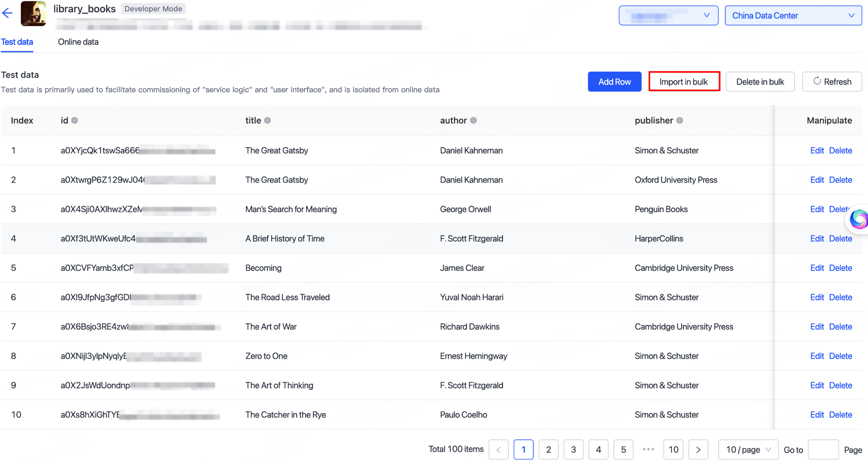Open the blurred account dropdown selector
The height and width of the screenshot is (464, 868).
pyautogui.click(x=668, y=16)
